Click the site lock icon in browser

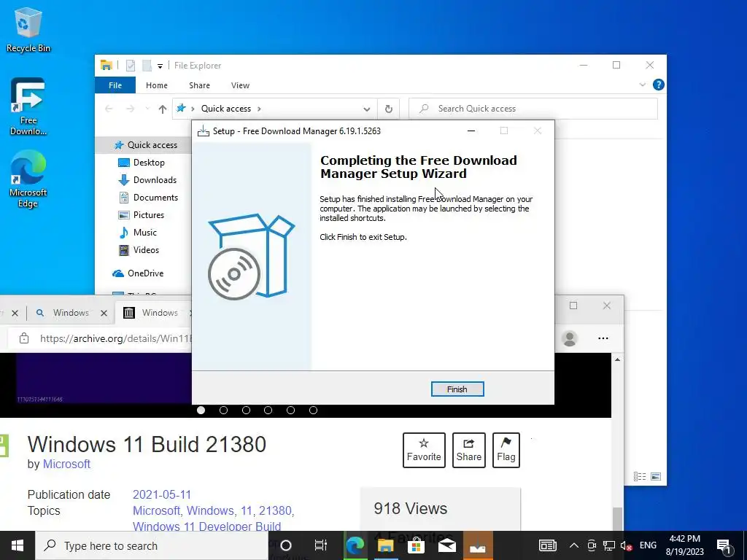[x=24, y=338]
